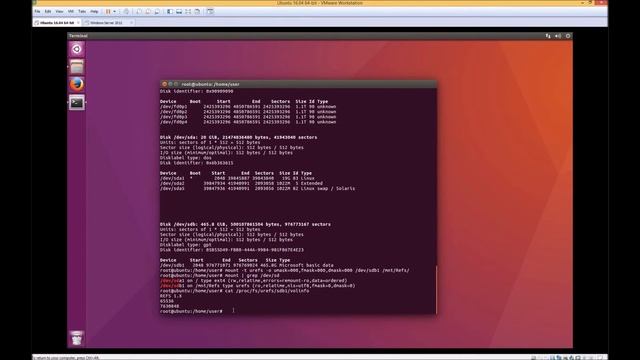Click the /dev/sda5 Linux swap row
640x360 pixels.
coord(257,189)
